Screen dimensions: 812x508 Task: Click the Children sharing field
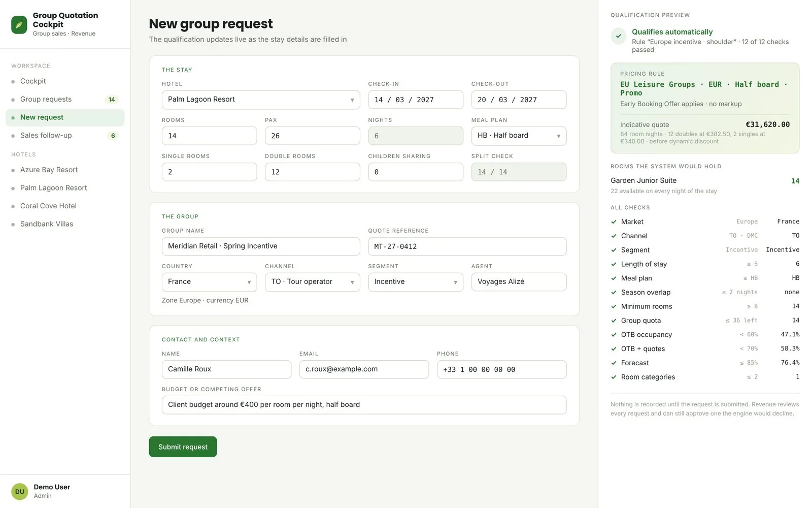click(416, 172)
